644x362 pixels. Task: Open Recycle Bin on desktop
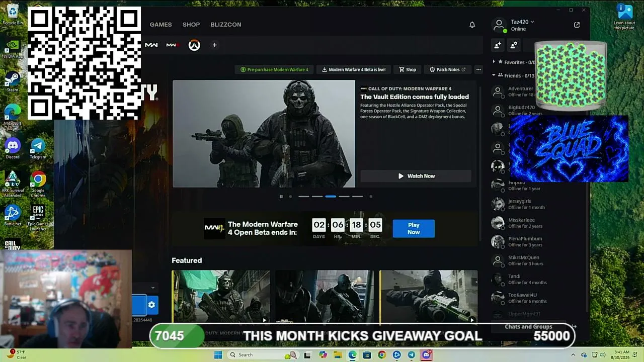[x=13, y=14]
